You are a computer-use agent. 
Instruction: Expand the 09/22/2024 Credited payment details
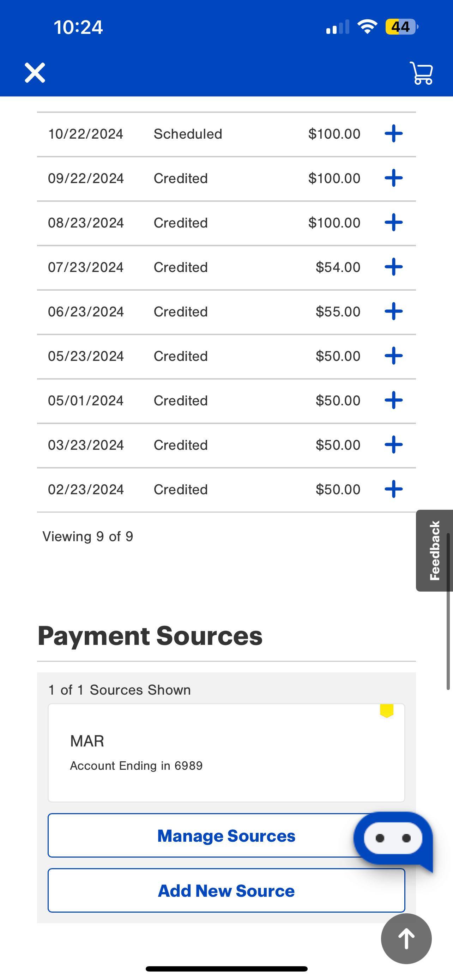(x=394, y=179)
